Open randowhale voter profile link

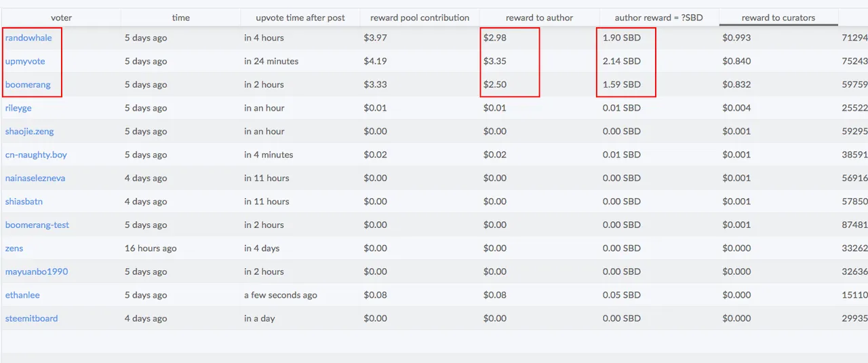click(x=28, y=38)
